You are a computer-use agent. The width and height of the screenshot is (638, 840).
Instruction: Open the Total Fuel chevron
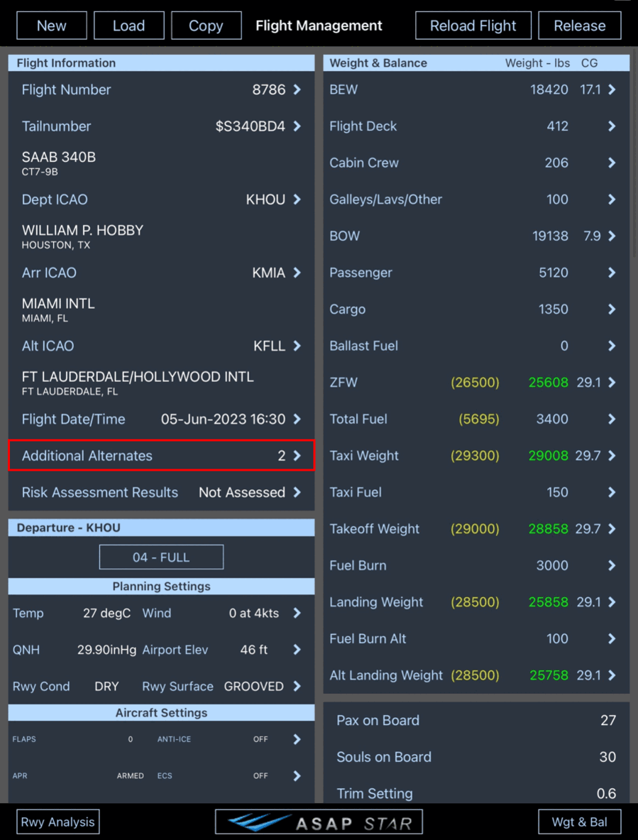(612, 419)
